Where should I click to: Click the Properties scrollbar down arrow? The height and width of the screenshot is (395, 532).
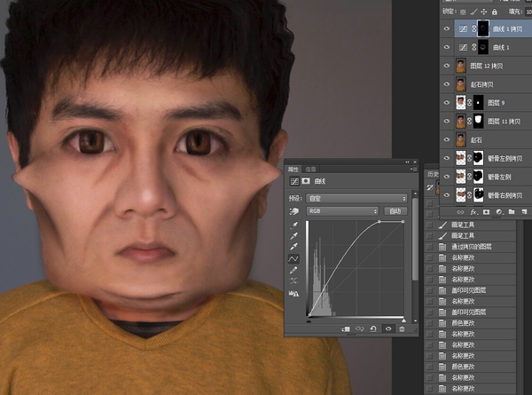coord(415,320)
